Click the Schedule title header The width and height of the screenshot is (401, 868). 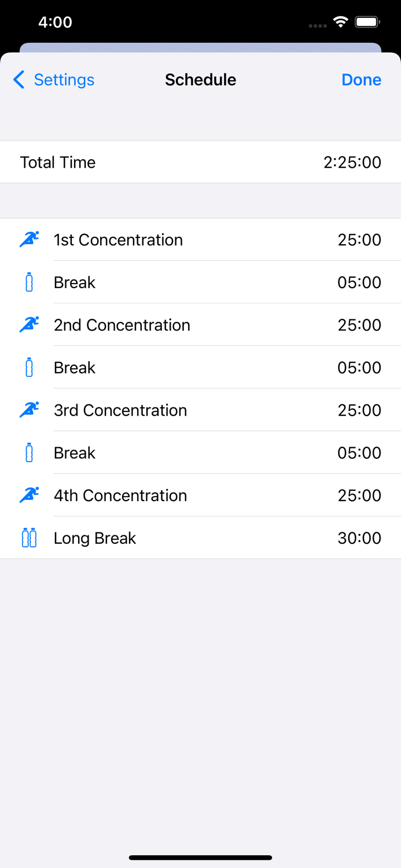[200, 80]
